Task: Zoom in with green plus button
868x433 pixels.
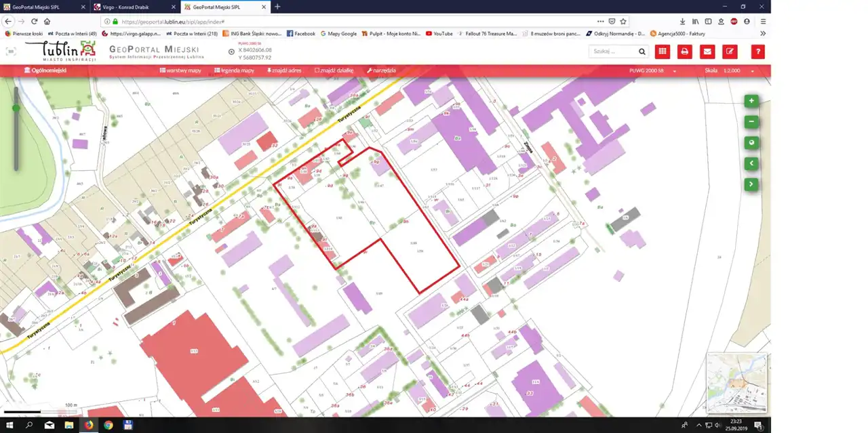Action: [751, 100]
